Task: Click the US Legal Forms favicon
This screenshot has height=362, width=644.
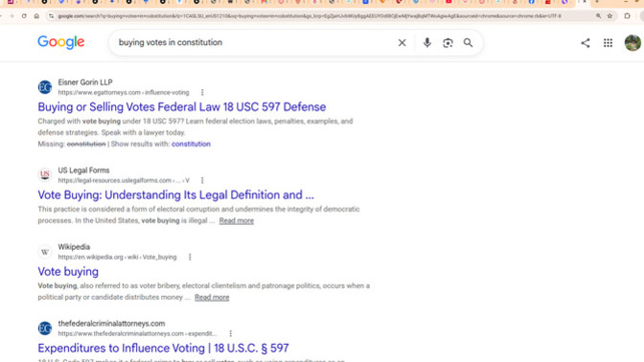Action: point(45,175)
